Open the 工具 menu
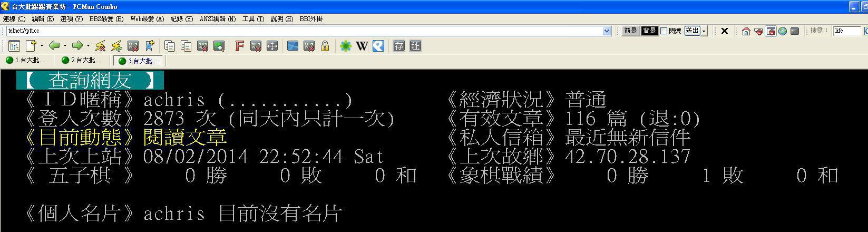 253,18
